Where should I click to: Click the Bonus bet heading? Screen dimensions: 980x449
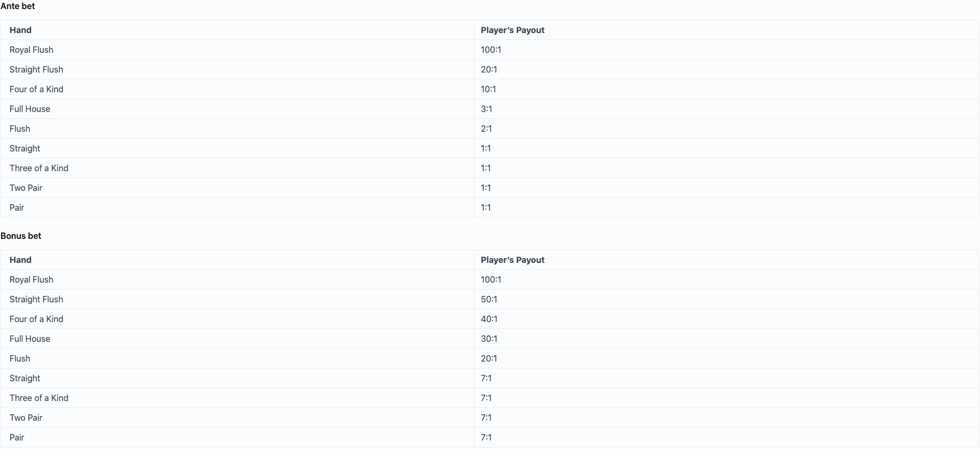pos(21,236)
